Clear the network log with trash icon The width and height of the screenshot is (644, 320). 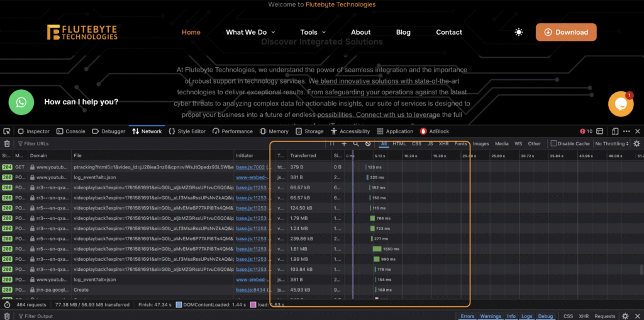(x=7, y=144)
